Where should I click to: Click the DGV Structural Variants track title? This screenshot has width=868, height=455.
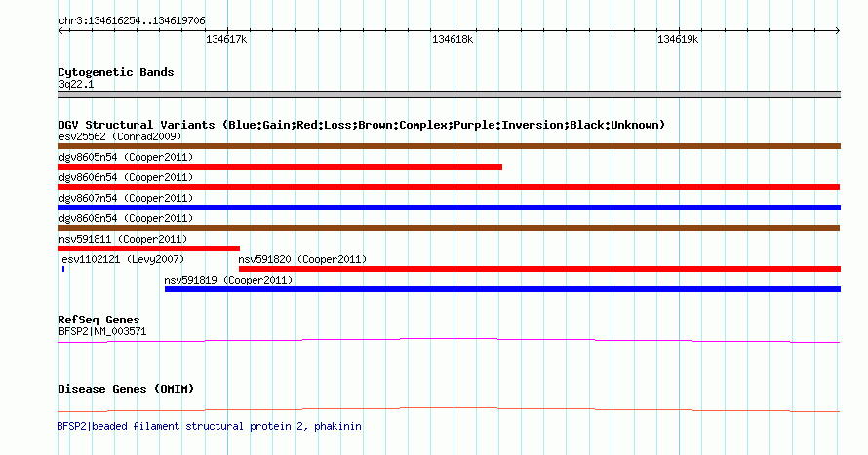tap(361, 125)
